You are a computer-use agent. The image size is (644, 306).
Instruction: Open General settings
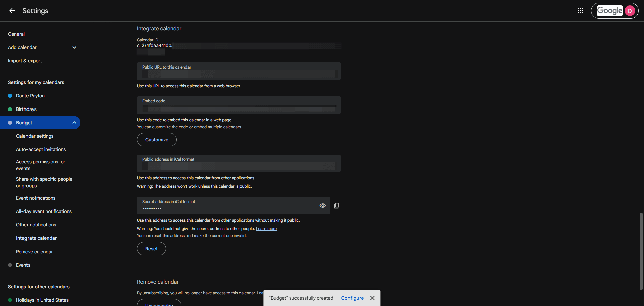point(16,34)
